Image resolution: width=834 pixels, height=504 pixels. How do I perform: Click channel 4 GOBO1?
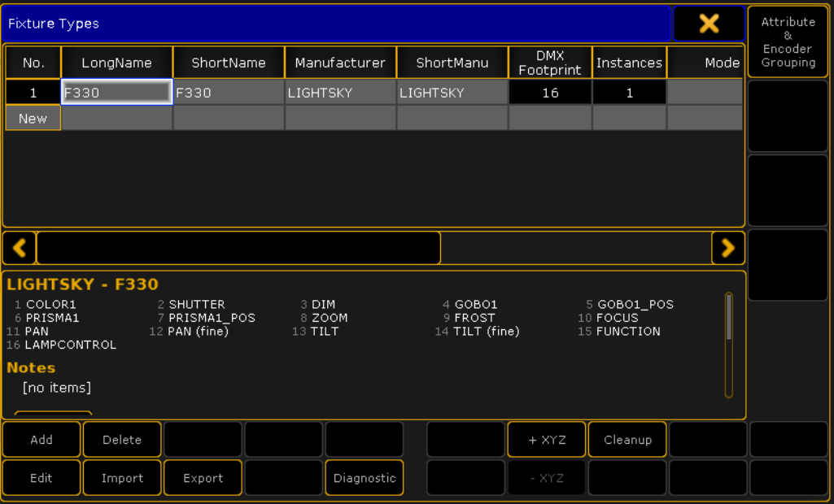pos(469,305)
